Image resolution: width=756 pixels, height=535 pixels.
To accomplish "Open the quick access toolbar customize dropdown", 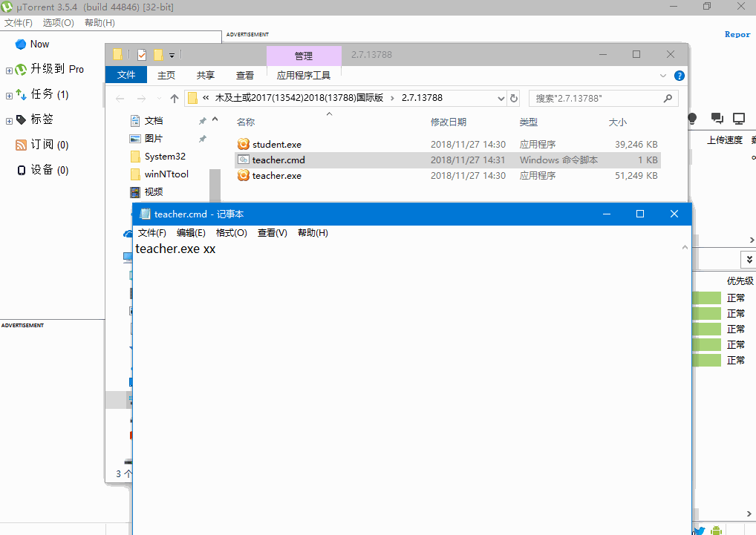I will tap(172, 56).
